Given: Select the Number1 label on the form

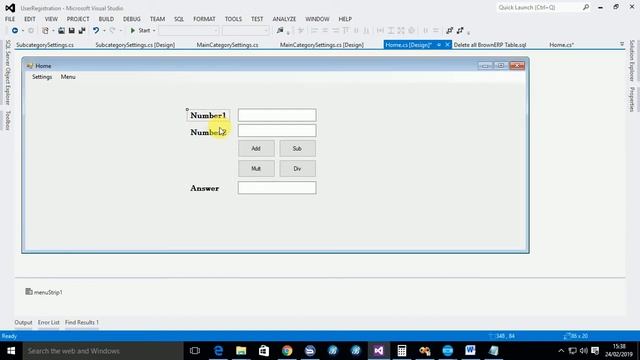Looking at the screenshot, I should [208, 116].
